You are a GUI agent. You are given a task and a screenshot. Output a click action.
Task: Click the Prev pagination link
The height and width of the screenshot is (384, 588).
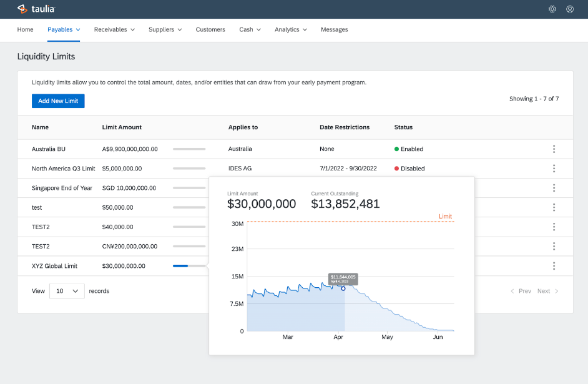coord(521,291)
